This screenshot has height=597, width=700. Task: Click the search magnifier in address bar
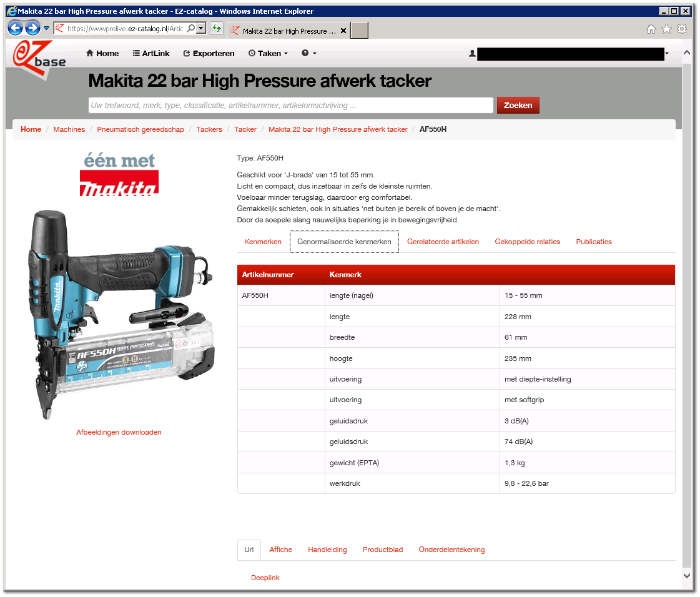point(191,29)
